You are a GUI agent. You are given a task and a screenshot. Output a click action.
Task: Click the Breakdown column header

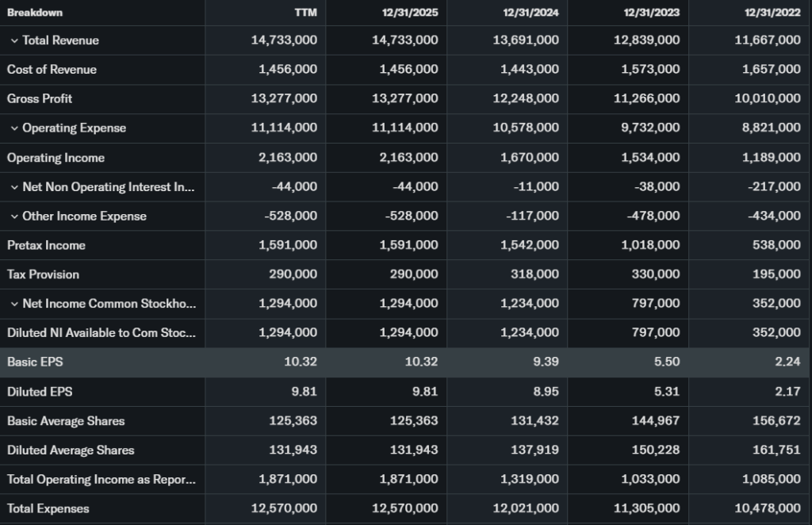[x=35, y=13]
